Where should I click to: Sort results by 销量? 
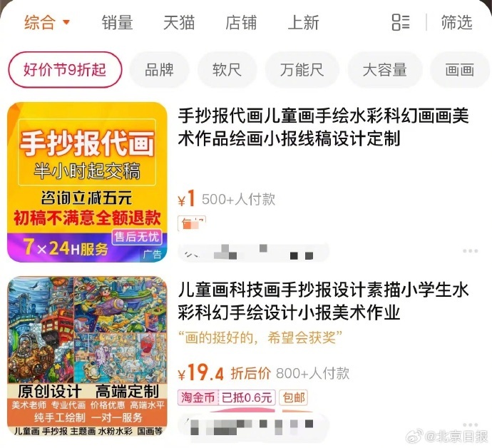click(117, 23)
